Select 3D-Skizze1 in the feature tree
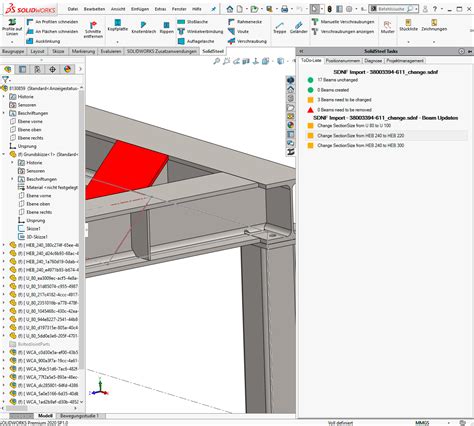474x426 pixels. pyautogui.click(x=37, y=237)
